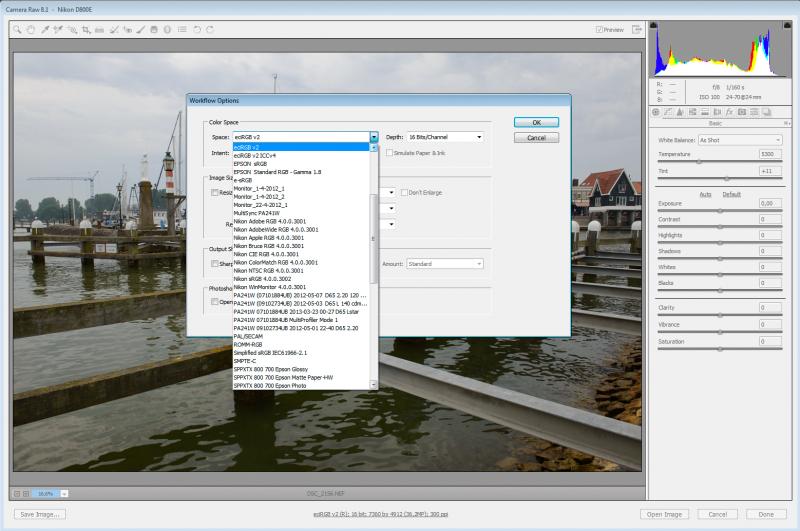800x531 pixels.
Task: Toggle the Preview checkbox
Action: pyautogui.click(x=599, y=30)
